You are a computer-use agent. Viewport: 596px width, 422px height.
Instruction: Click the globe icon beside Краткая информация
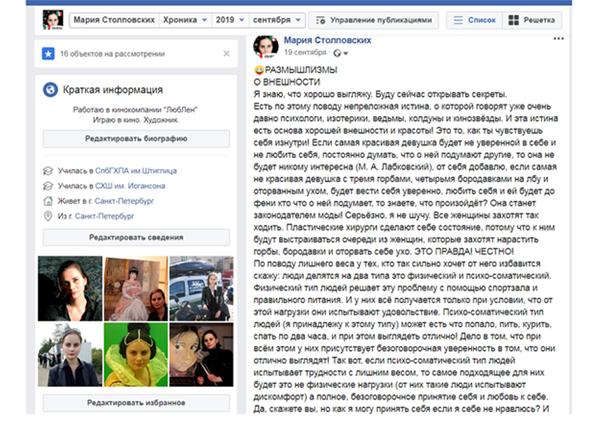point(50,90)
